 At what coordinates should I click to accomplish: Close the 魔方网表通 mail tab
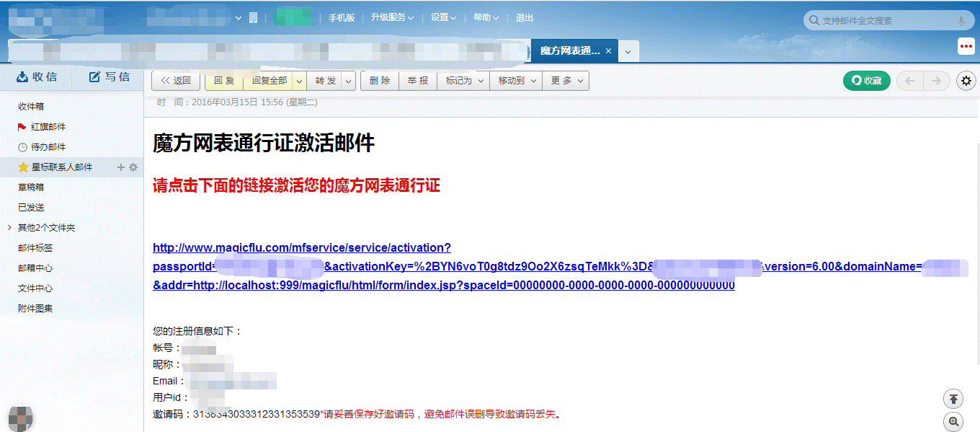[x=609, y=51]
